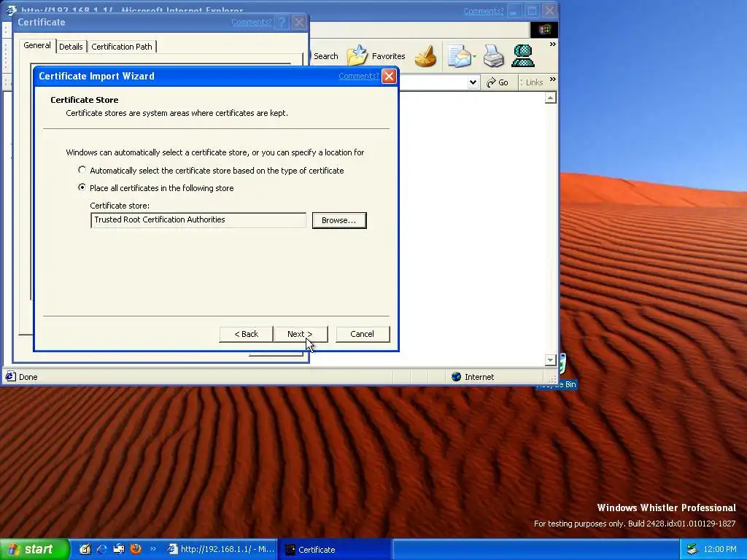Proceed with the Next button
The width and height of the screenshot is (747, 560).
click(300, 334)
